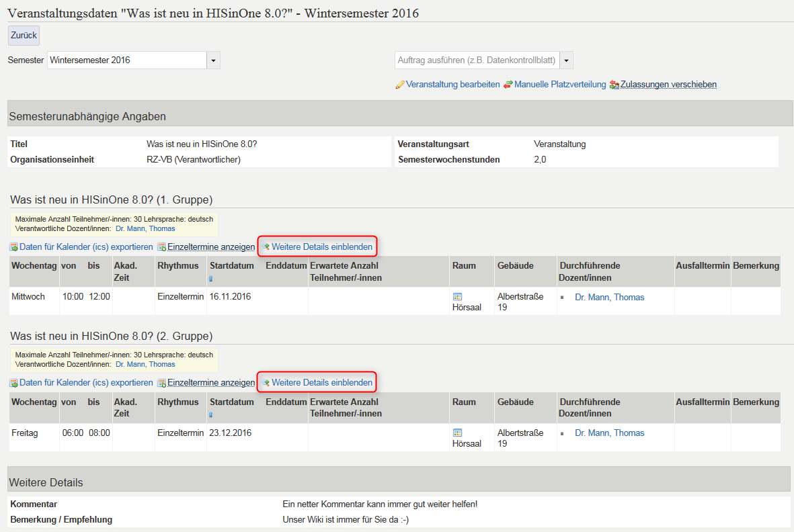The image size is (794, 532).
Task: Click the pencil icon beside Veranstaltung bearbeiten
Action: click(x=400, y=85)
